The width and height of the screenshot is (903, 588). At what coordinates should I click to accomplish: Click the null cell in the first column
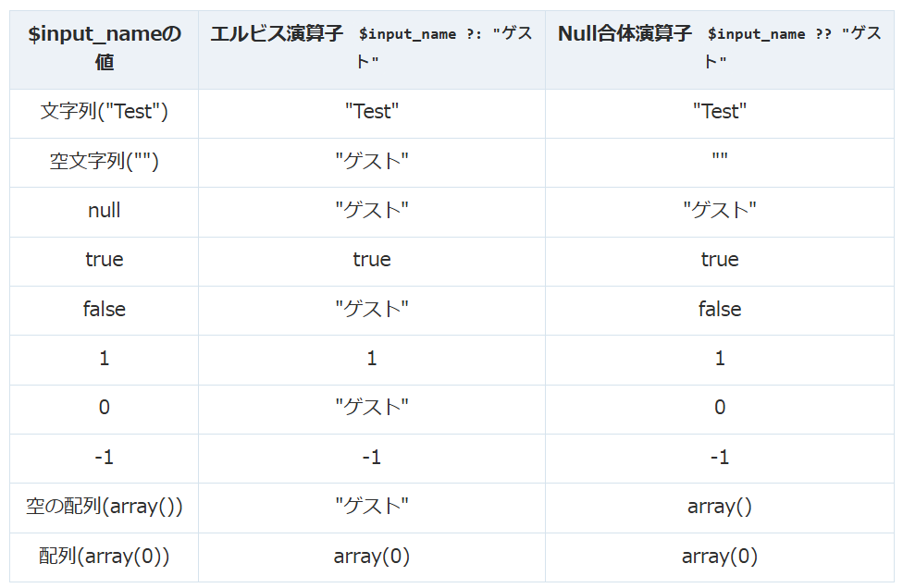(104, 211)
